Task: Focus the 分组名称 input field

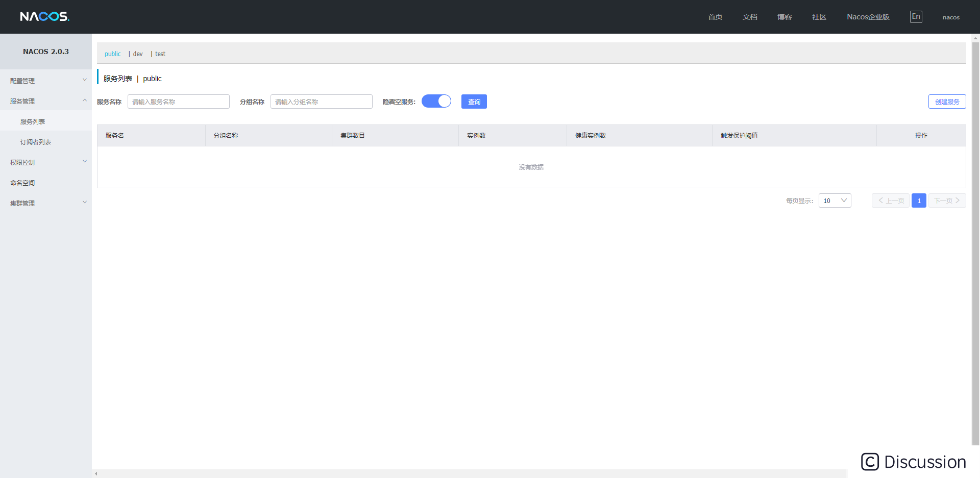Action: click(x=322, y=102)
